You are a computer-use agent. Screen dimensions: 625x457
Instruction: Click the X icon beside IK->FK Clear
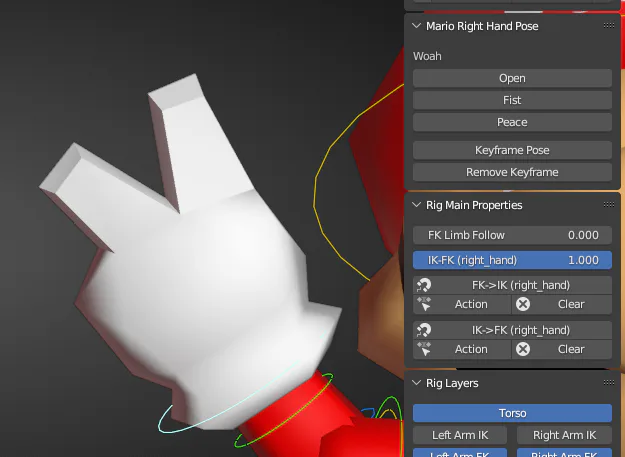523,349
